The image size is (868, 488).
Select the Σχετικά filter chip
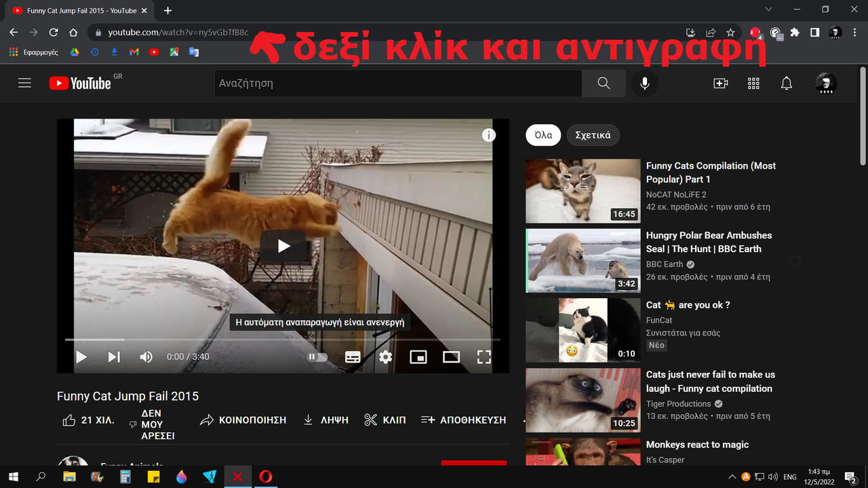click(x=593, y=135)
